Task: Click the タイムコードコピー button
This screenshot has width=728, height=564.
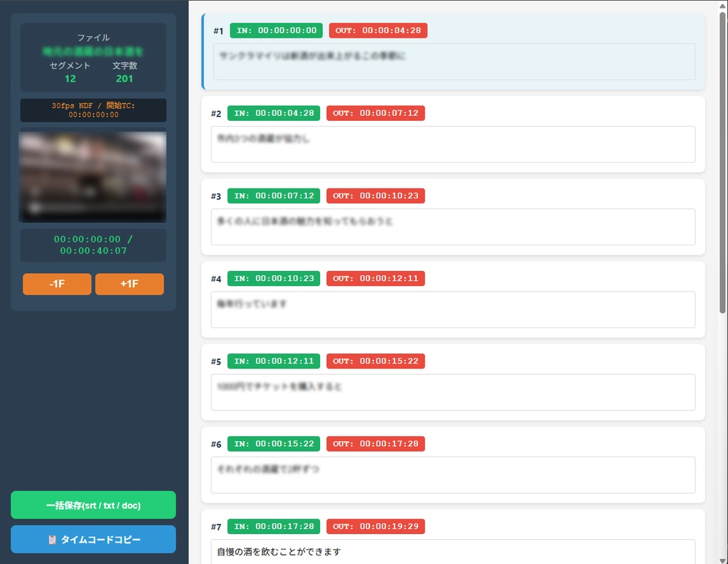Action: tap(93, 539)
